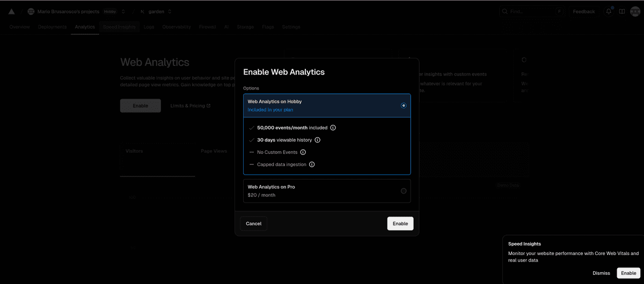This screenshot has height=284, width=644.
Task: Click the garden project breadcrumb
Action: point(157,11)
